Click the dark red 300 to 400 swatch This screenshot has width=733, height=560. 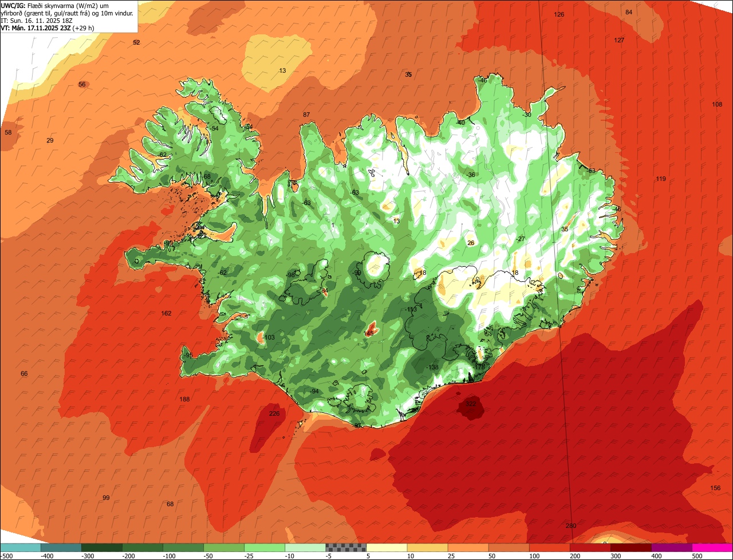(x=630, y=547)
